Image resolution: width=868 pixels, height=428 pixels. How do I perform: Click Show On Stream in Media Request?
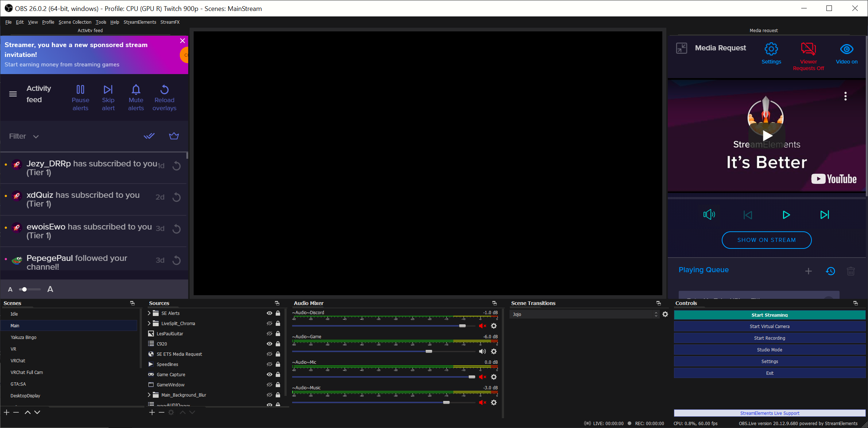(766, 240)
